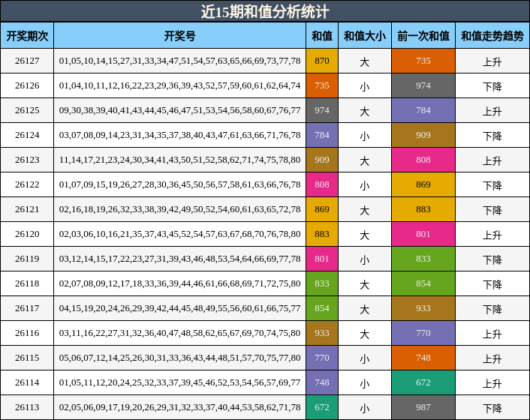This screenshot has width=530, height=420.
Task: Select the 下降 trend cell in row 26126
Action: tap(492, 86)
